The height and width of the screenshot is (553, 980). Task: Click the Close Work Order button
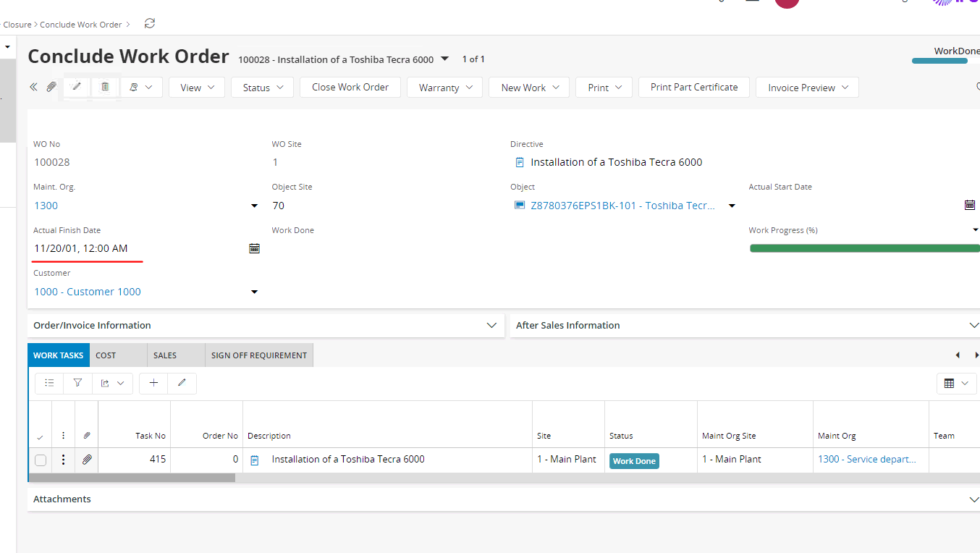pos(350,87)
